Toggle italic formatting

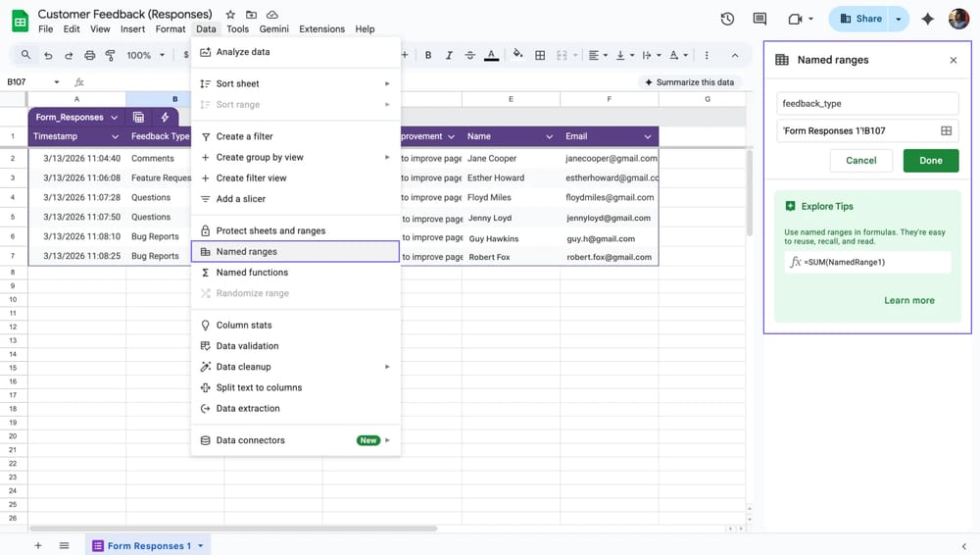450,56
